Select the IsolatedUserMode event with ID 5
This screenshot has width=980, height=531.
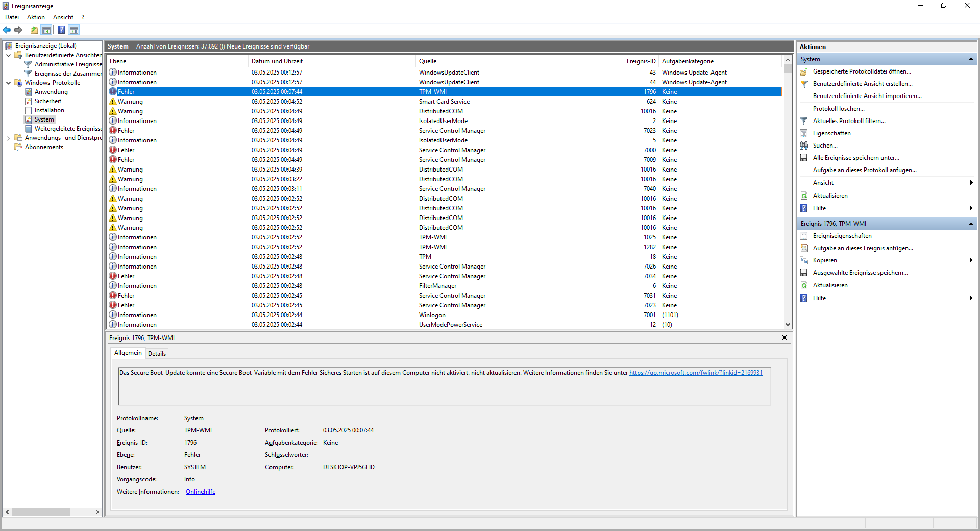tap(445, 140)
